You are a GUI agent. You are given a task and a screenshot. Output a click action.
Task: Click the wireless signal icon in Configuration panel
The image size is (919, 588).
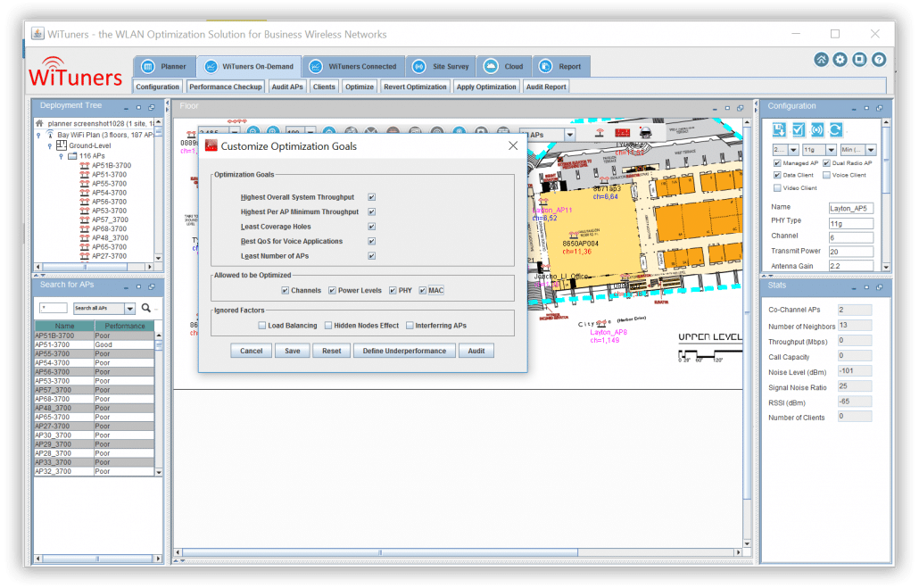click(817, 129)
